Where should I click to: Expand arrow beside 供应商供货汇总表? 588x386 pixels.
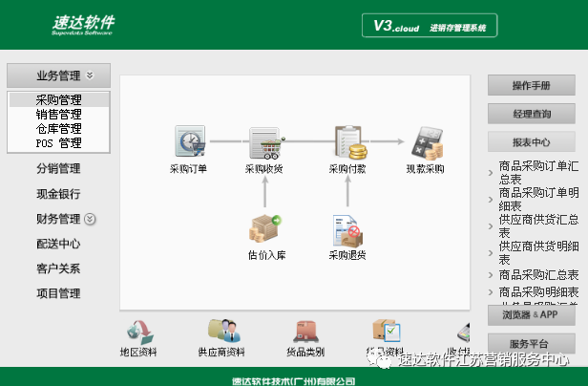point(491,226)
